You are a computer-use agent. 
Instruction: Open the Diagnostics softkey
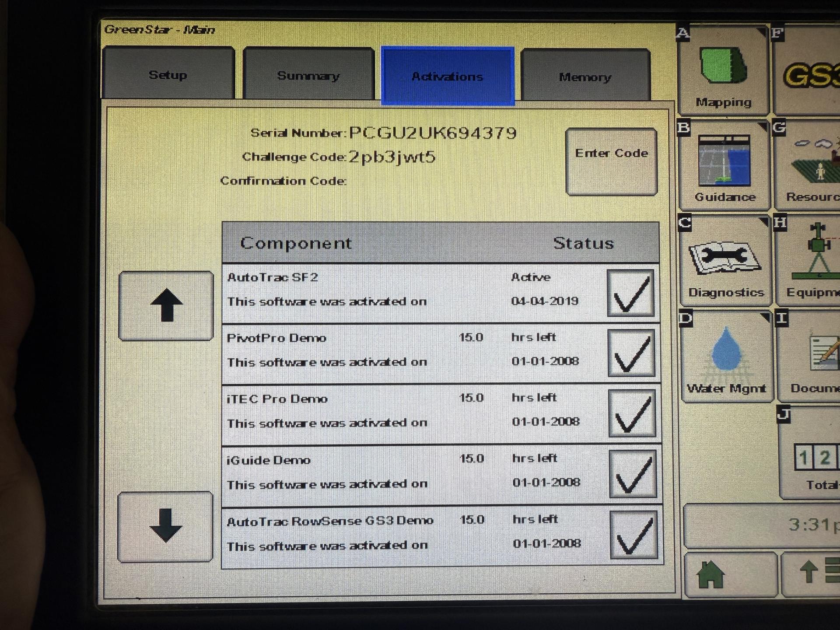click(725, 261)
